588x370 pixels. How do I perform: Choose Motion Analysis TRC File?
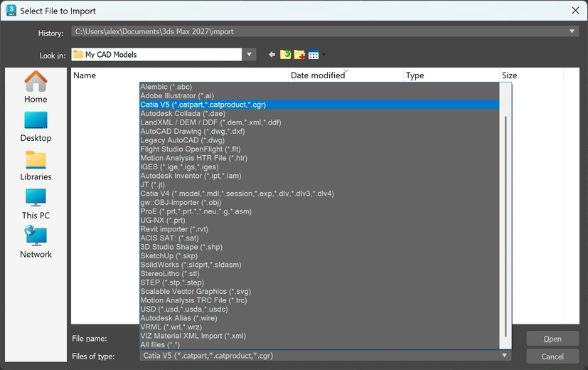coord(319,300)
